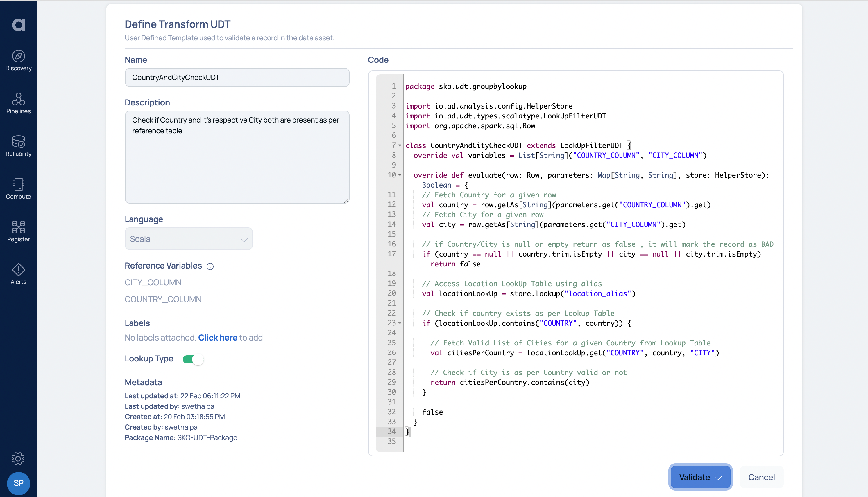This screenshot has height=497, width=868.
Task: Open the Pipelines sidebar icon
Action: click(18, 99)
